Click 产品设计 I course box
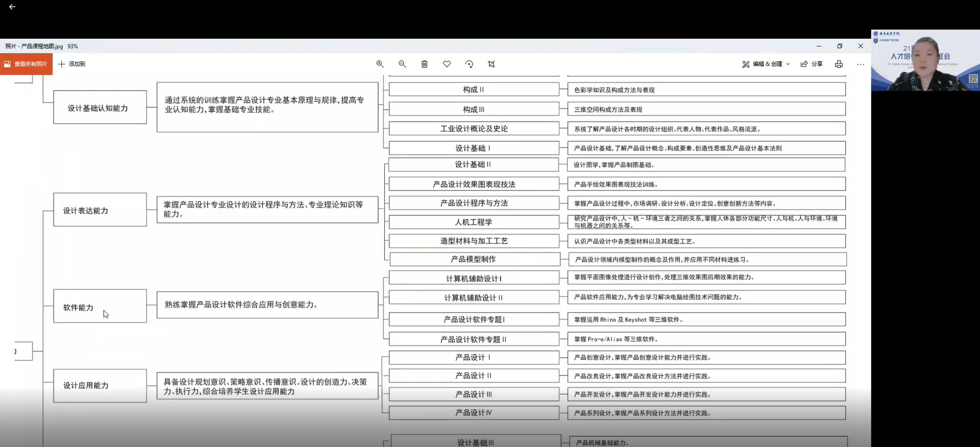Image resolution: width=980 pixels, height=447 pixels. point(474,357)
